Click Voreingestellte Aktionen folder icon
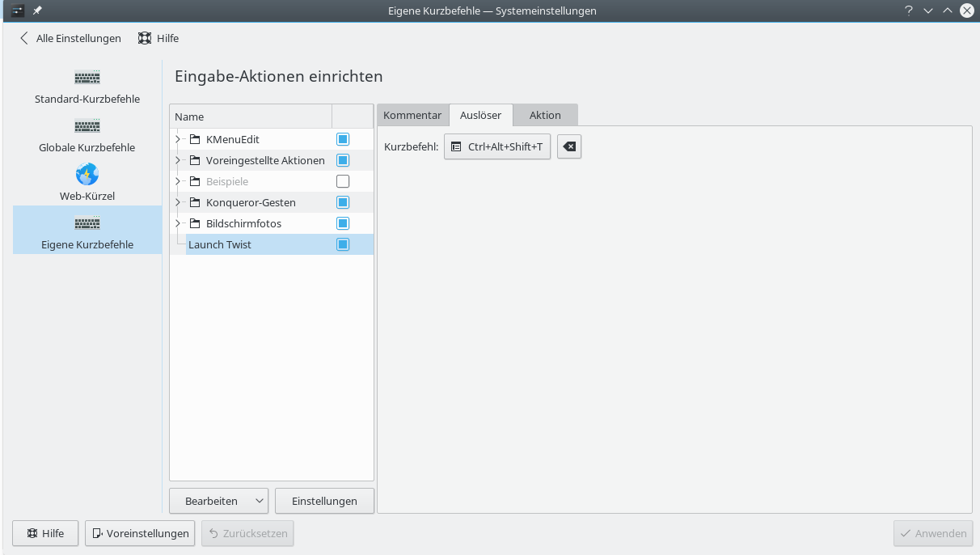This screenshot has width=980, height=555. [x=195, y=160]
